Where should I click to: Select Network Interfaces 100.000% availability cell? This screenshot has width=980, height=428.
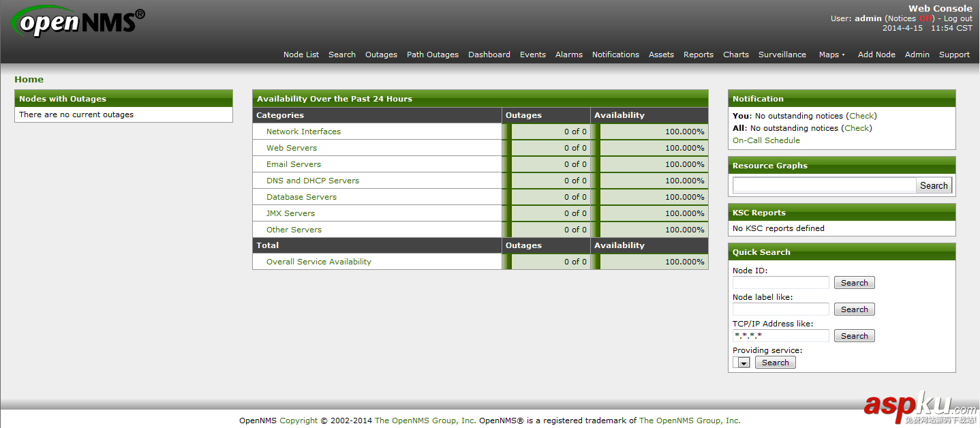[649, 132]
